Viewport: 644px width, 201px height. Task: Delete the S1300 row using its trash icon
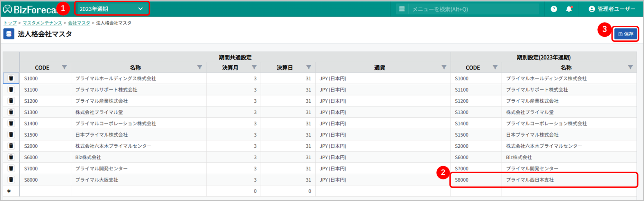(x=11, y=112)
